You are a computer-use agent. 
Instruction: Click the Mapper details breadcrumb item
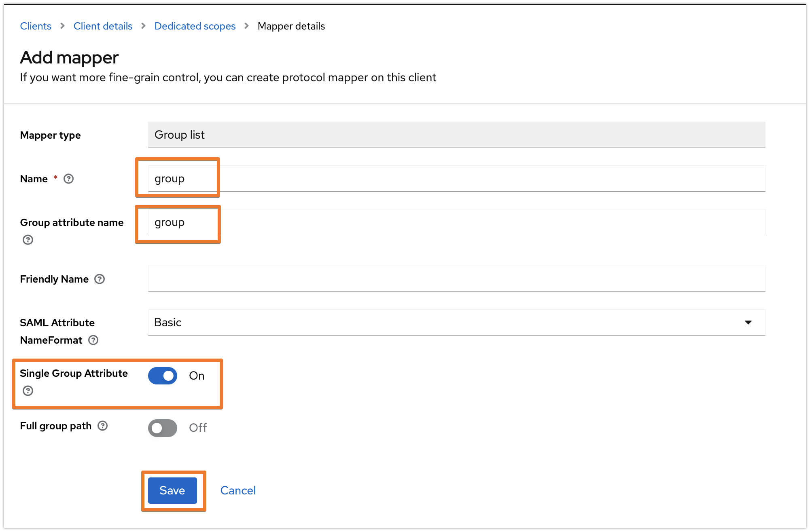291,26
